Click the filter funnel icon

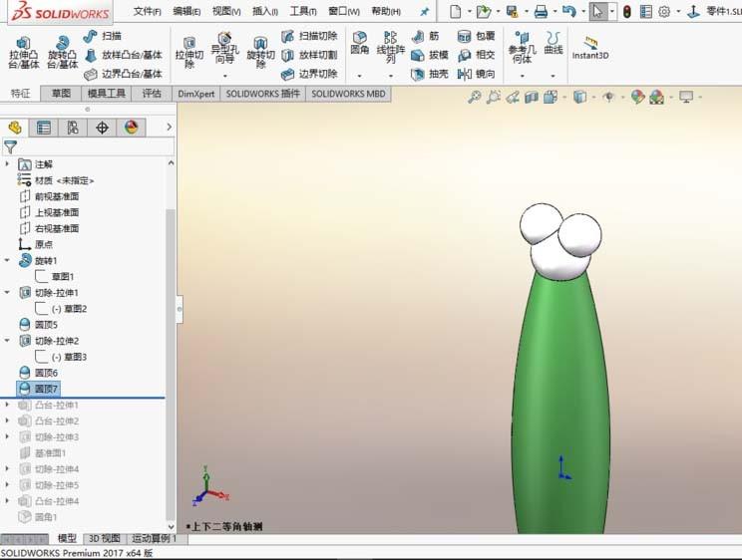pyautogui.click(x=10, y=147)
